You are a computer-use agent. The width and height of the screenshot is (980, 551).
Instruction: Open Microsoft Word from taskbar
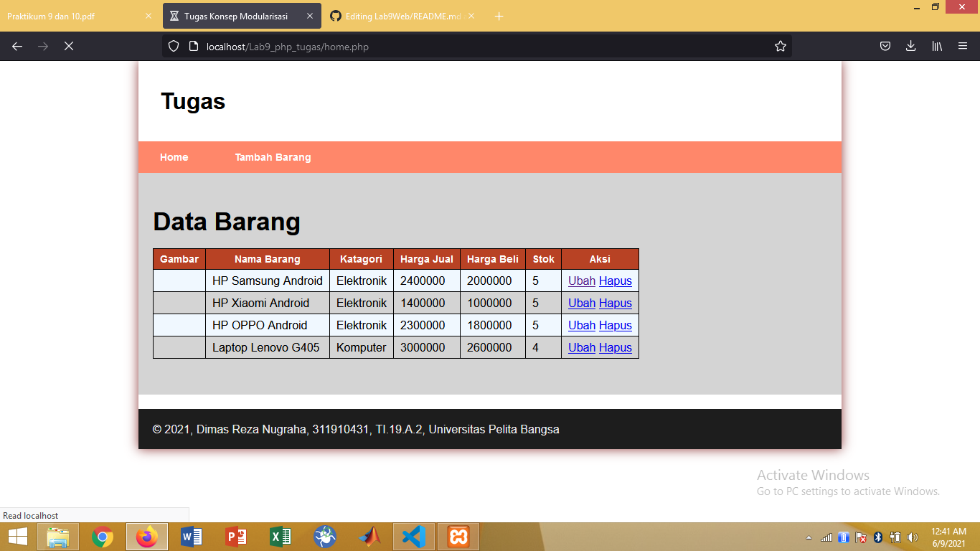coord(192,537)
